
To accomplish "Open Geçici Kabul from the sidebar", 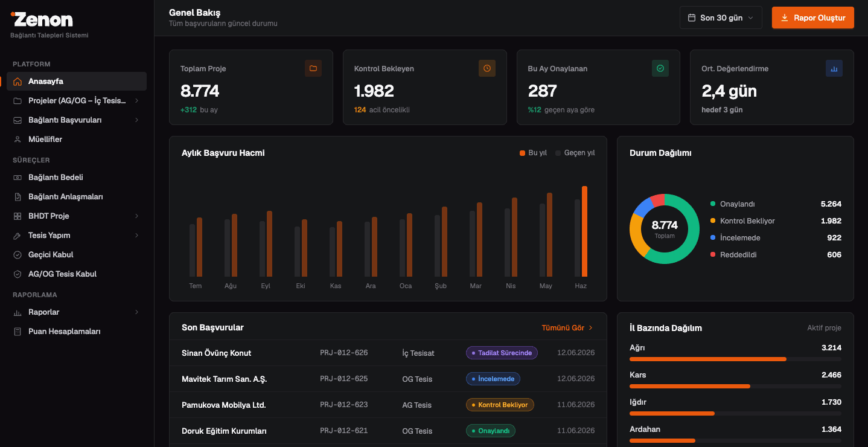I will tap(77, 255).
